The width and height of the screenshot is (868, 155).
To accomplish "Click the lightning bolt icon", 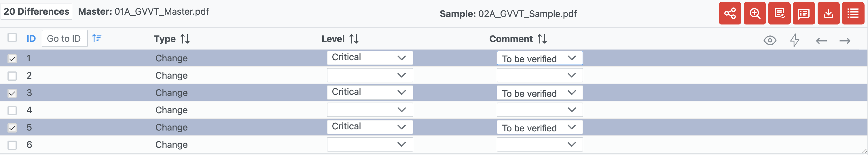I will tap(795, 40).
